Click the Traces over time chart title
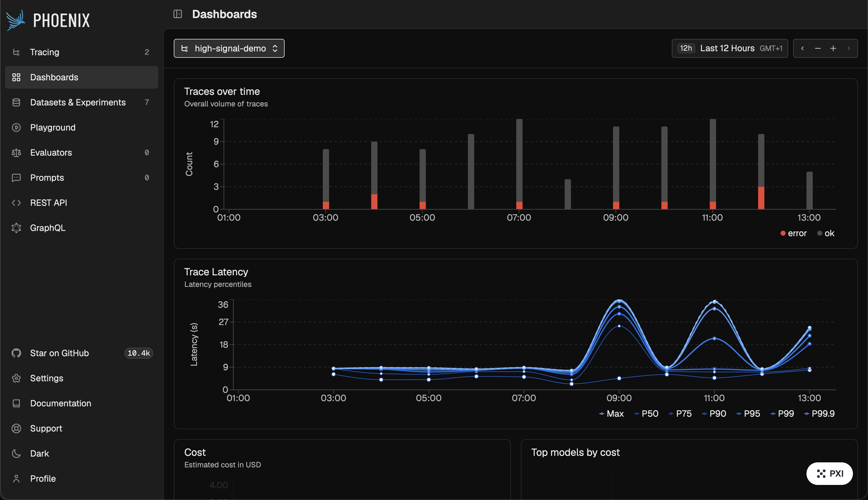This screenshot has width=868, height=500. (x=222, y=91)
